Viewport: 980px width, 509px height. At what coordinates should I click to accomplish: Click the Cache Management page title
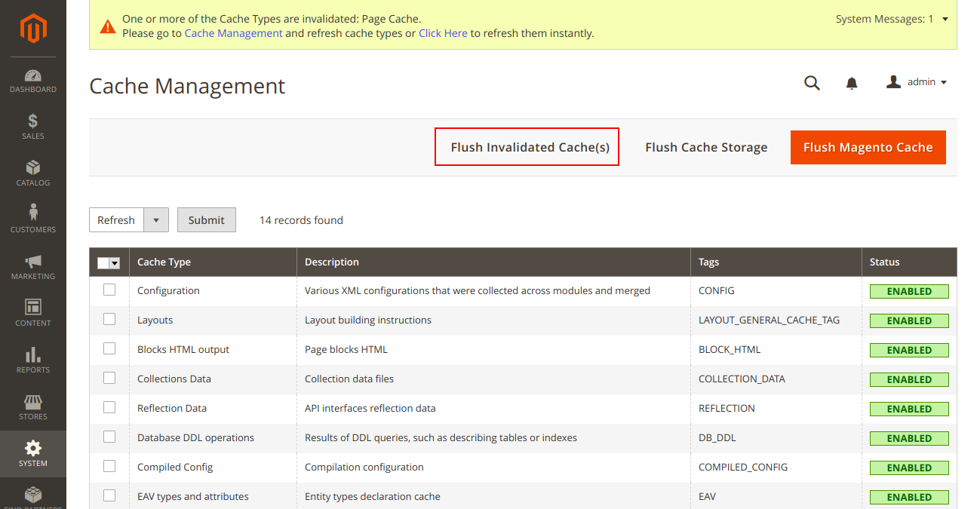(x=187, y=86)
